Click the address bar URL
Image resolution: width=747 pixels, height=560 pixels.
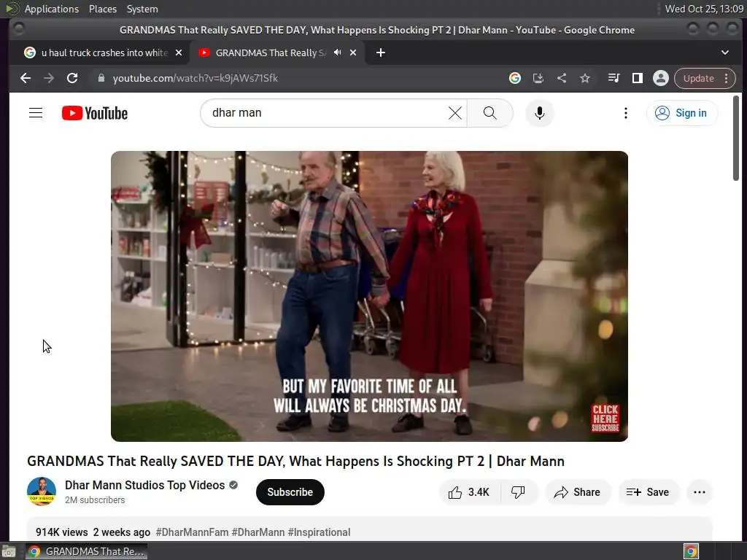pyautogui.click(x=196, y=78)
